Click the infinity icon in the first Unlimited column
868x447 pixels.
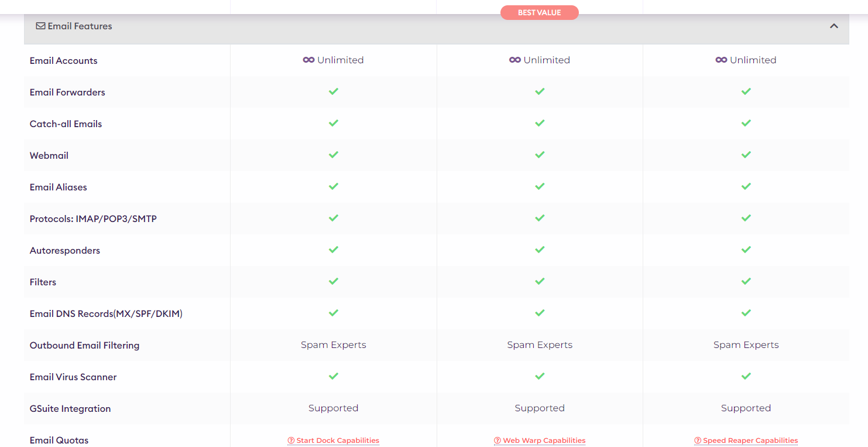click(310, 60)
